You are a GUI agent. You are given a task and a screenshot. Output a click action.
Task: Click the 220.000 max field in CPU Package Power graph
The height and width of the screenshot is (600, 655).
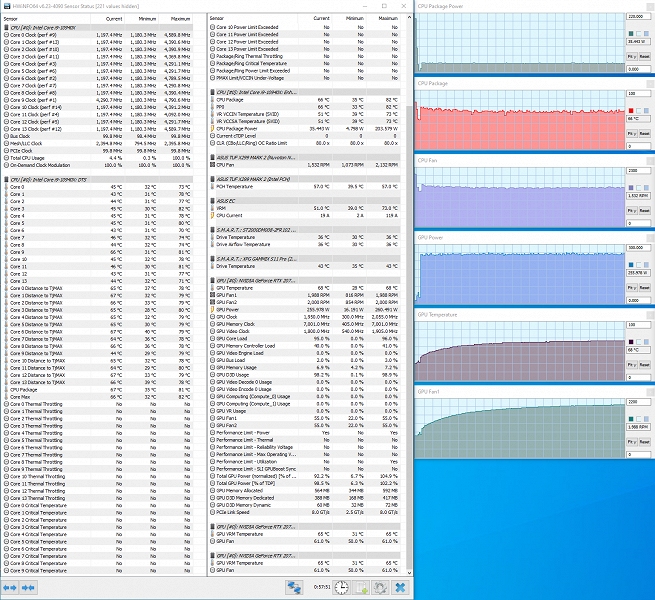(638, 16)
